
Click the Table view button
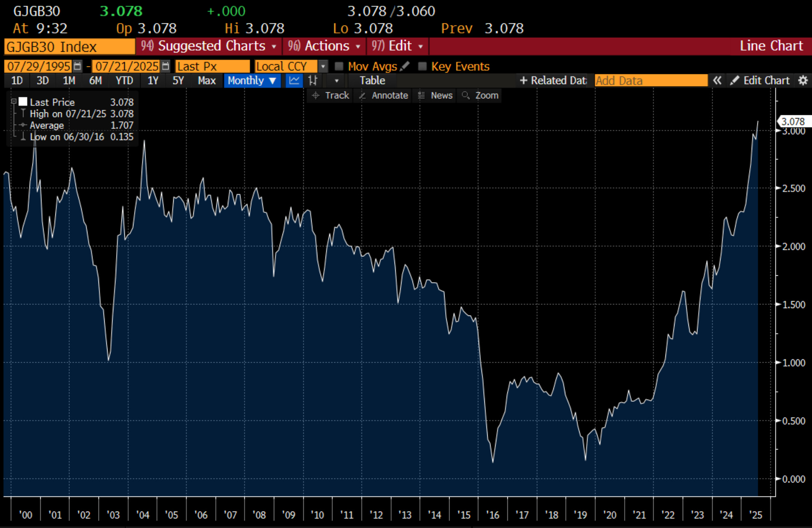coord(372,80)
